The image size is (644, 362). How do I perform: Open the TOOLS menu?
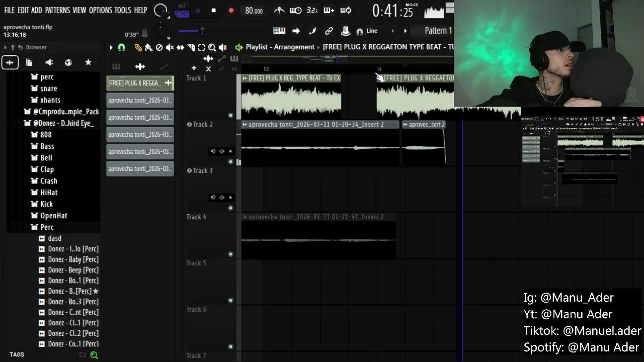122,10
